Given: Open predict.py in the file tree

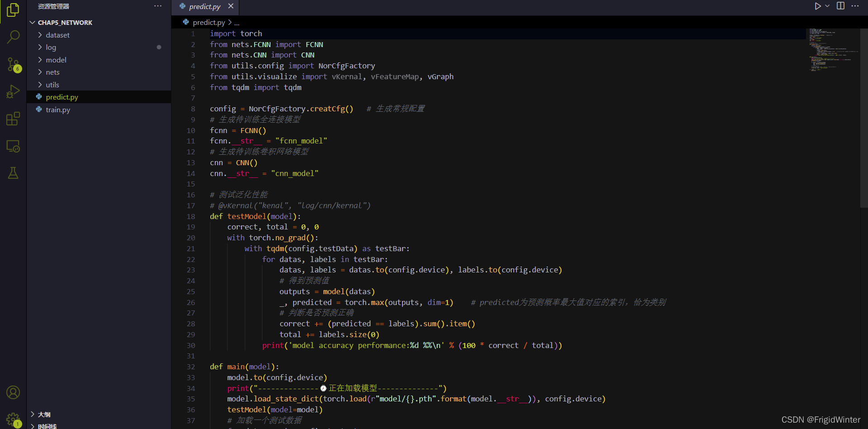Looking at the screenshot, I should [99, 97].
